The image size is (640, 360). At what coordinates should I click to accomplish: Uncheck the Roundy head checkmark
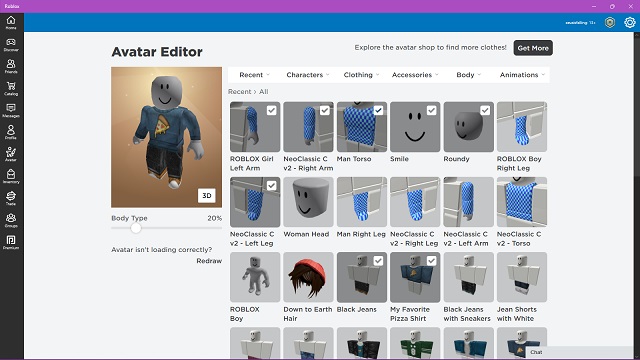[x=485, y=110]
